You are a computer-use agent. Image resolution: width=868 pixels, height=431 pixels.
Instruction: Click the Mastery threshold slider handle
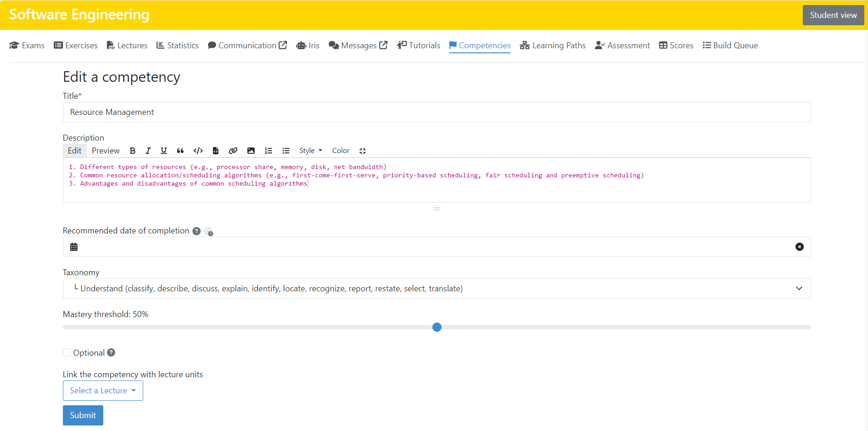pyautogui.click(x=437, y=327)
